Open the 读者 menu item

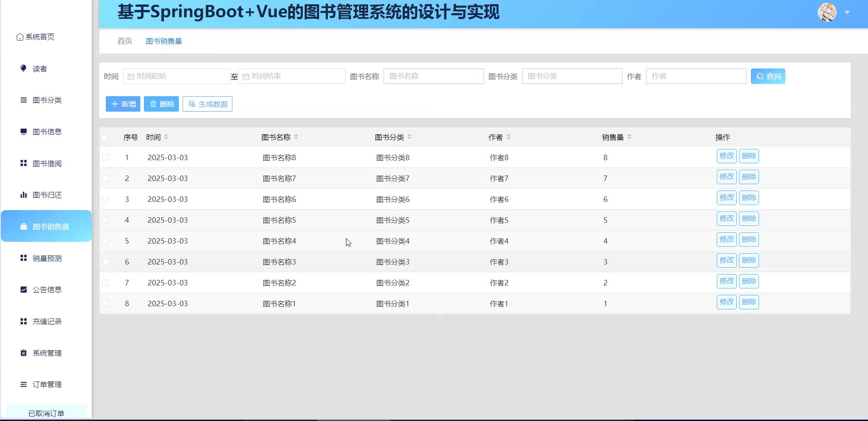click(x=46, y=69)
